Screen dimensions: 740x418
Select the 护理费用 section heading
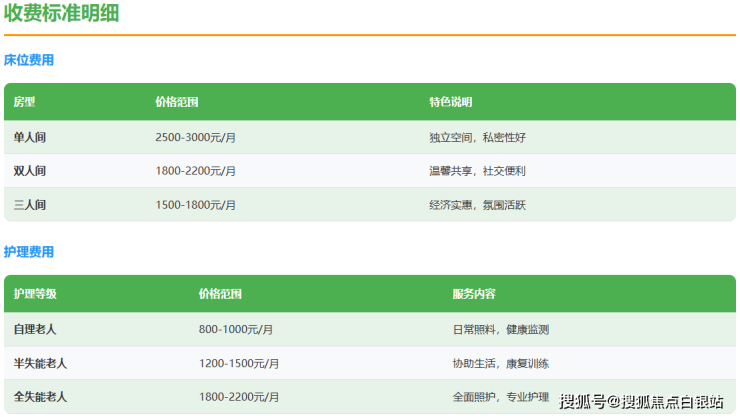pos(29,252)
